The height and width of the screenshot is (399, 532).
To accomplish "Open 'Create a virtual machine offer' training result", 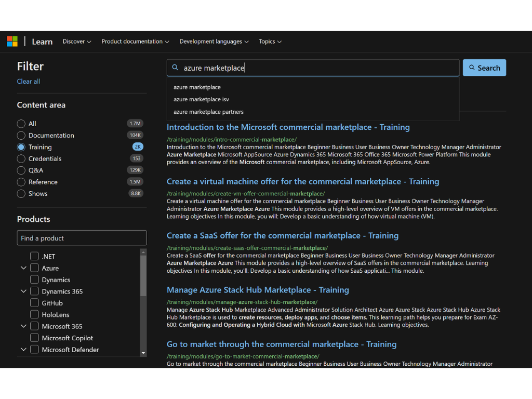I will [303, 181].
